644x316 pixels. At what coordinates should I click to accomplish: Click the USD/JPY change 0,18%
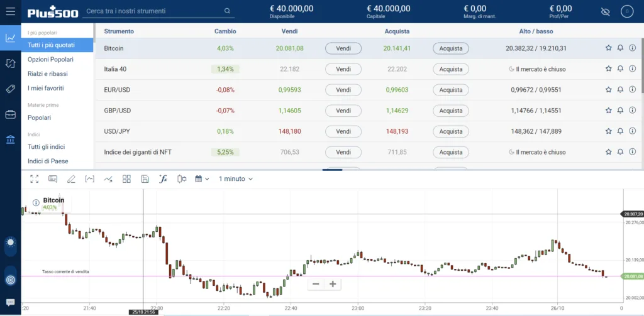[225, 131]
